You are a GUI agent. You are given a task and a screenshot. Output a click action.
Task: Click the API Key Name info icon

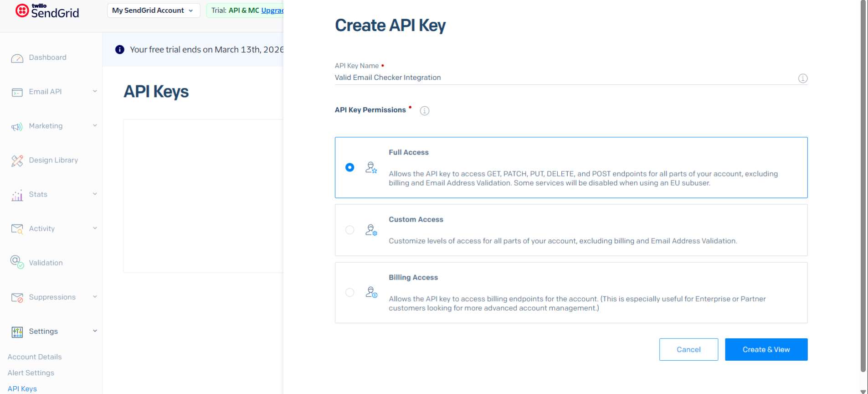(x=803, y=78)
